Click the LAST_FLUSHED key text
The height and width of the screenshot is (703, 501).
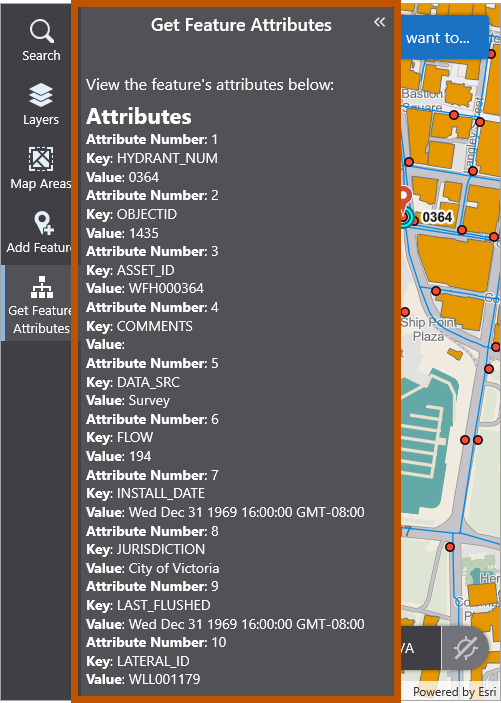point(163,605)
